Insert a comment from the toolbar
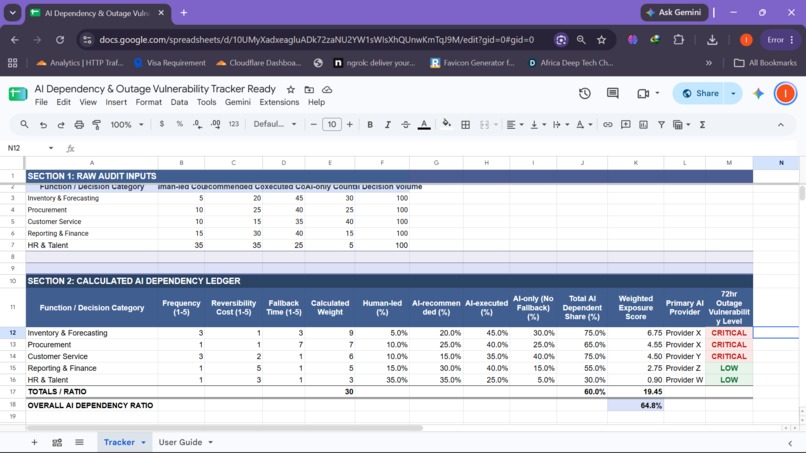806x453 pixels. 626,124
